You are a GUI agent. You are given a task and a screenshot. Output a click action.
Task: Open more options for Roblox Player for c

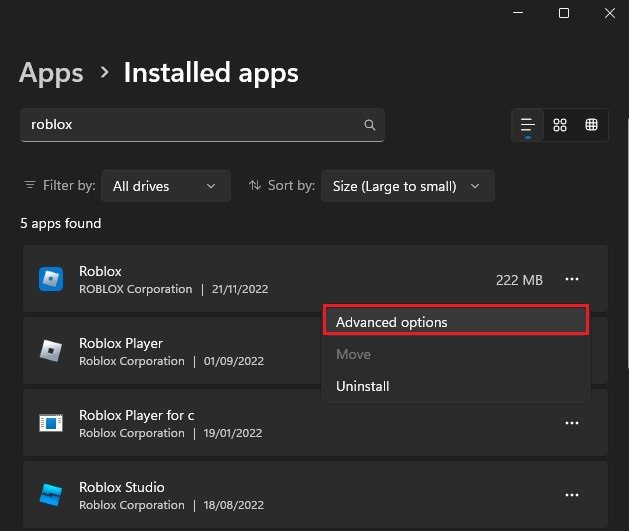coord(572,423)
